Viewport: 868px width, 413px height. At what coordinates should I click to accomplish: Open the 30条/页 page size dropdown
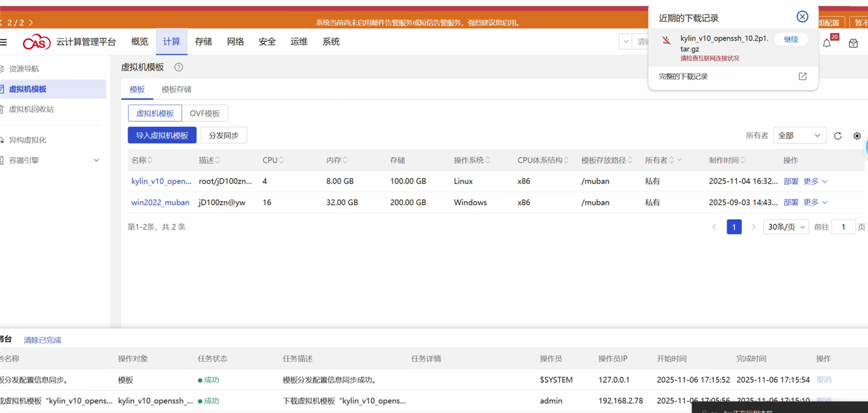[x=785, y=227]
